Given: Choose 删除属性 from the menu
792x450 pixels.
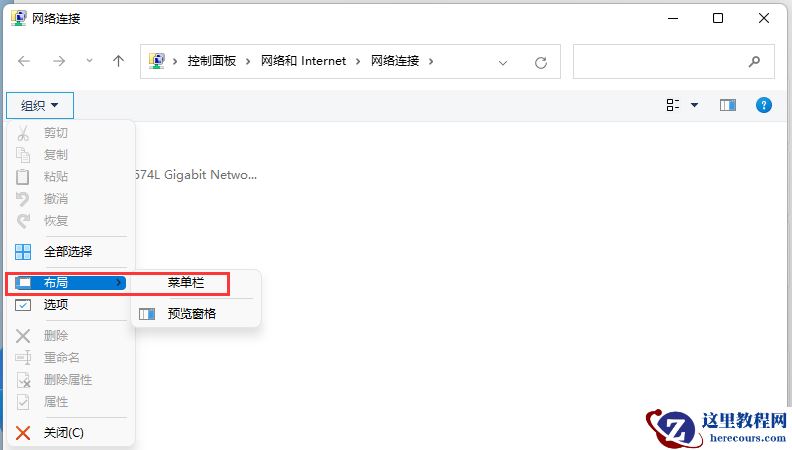Looking at the screenshot, I should tap(71, 380).
